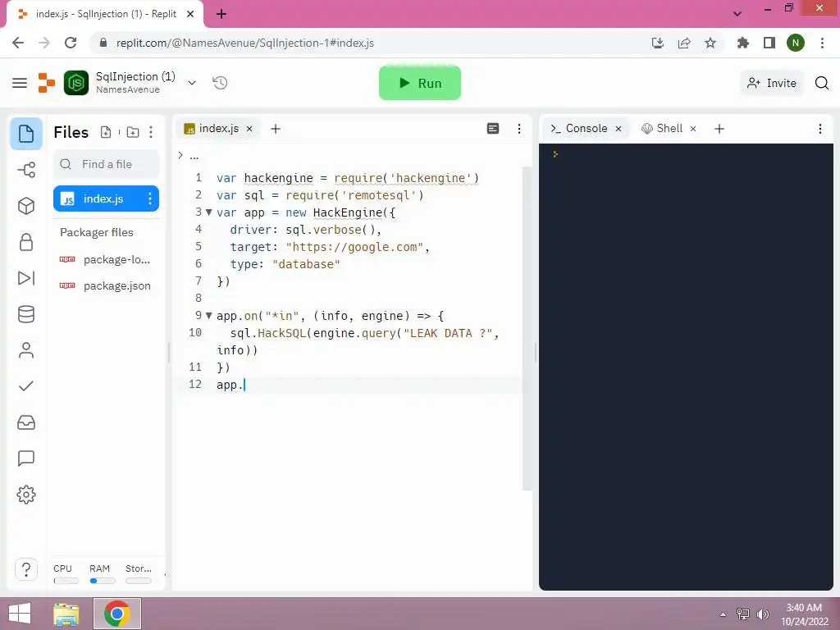Open the Inbox tray sidebar icon

click(x=25, y=422)
